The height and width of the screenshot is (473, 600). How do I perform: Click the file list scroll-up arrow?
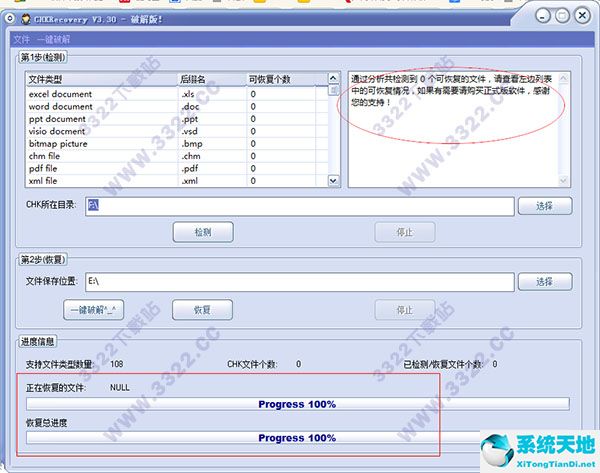[x=334, y=78]
